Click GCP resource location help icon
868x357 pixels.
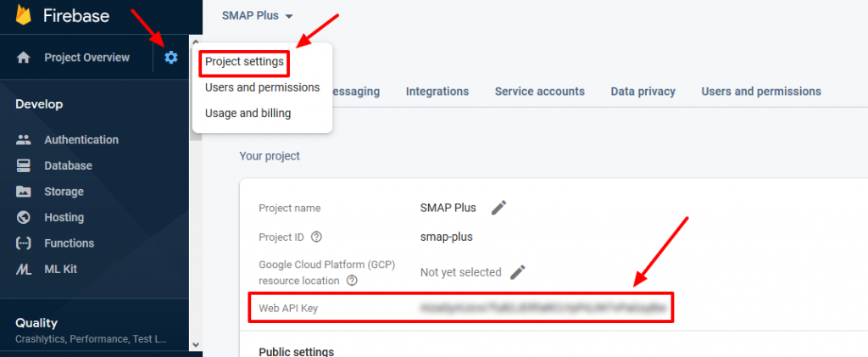[352, 281]
